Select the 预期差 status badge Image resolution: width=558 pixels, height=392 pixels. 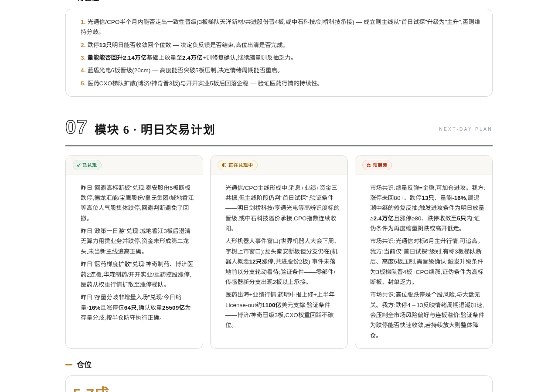tap(377, 165)
